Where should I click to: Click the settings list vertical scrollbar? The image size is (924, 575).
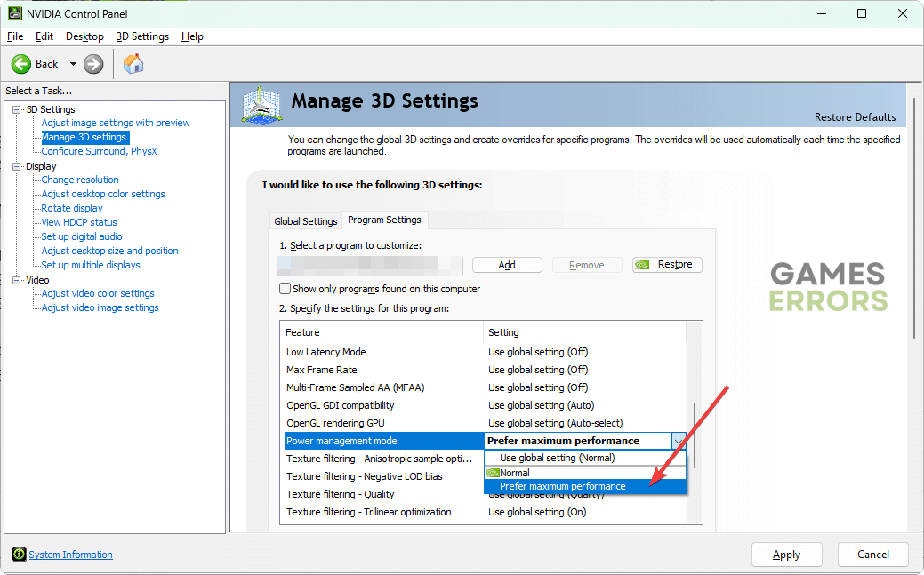click(x=694, y=435)
